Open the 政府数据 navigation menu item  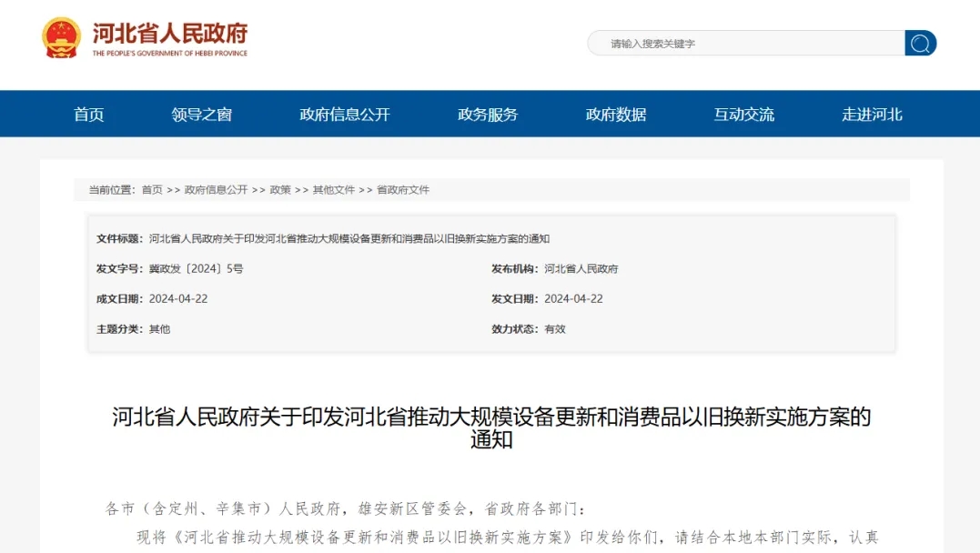[614, 114]
